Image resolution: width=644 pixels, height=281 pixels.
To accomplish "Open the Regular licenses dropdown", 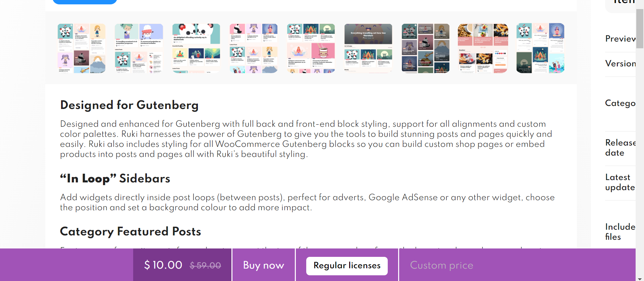I will click(x=347, y=266).
